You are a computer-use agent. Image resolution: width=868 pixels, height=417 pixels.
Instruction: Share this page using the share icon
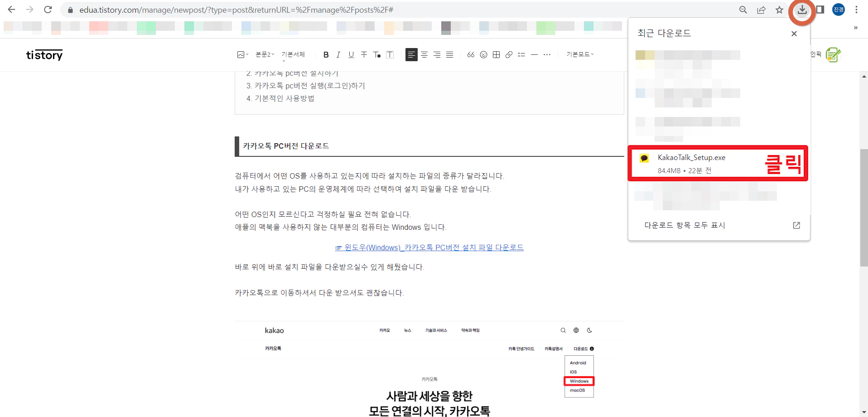(x=761, y=10)
